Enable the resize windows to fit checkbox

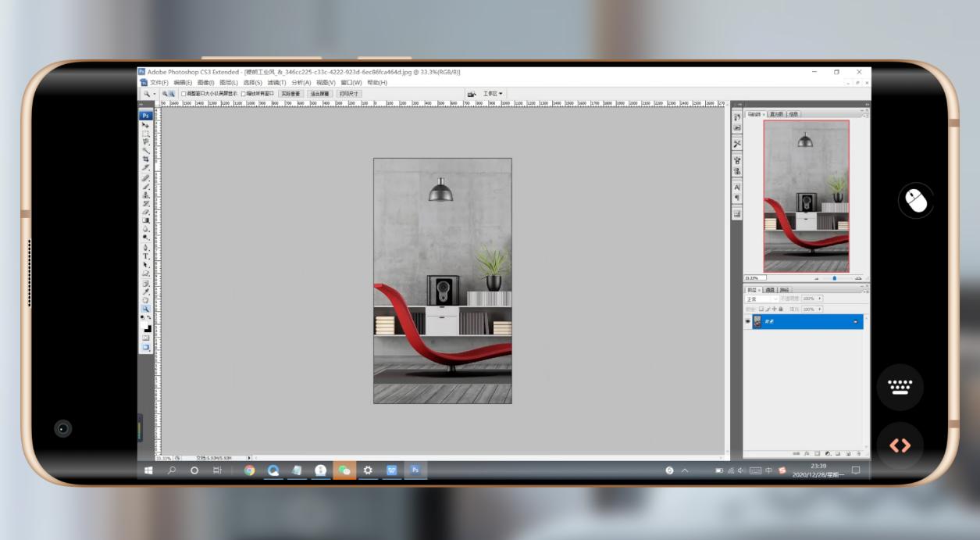coord(184,94)
